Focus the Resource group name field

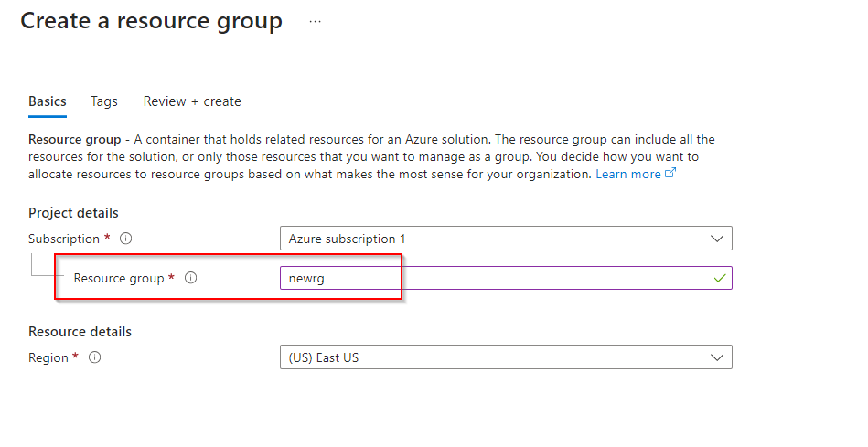[494, 278]
